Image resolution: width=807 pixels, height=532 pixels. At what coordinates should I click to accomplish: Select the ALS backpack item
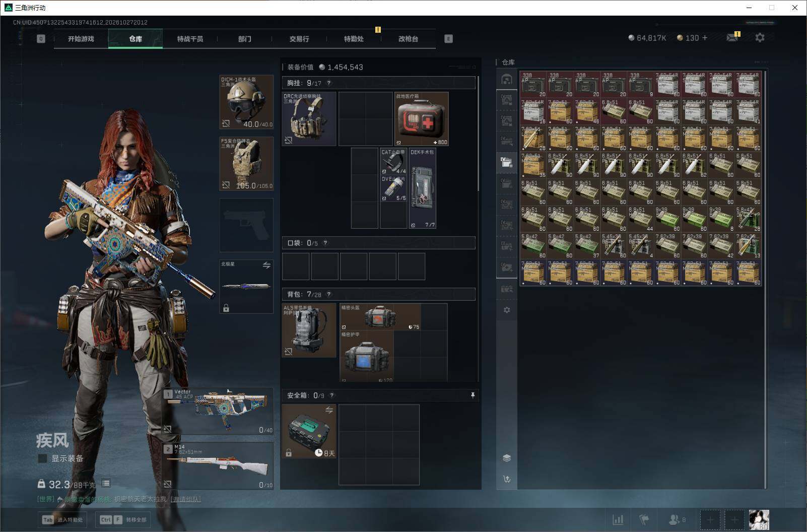pos(309,330)
